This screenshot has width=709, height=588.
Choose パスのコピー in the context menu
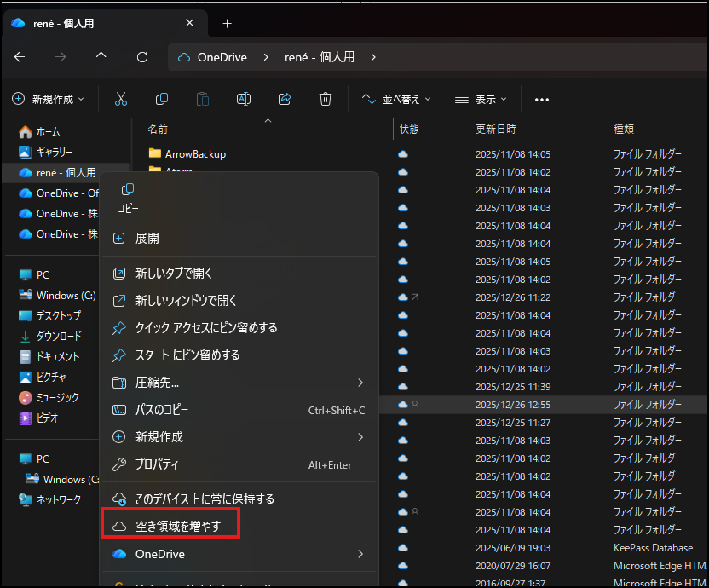[x=239, y=410]
